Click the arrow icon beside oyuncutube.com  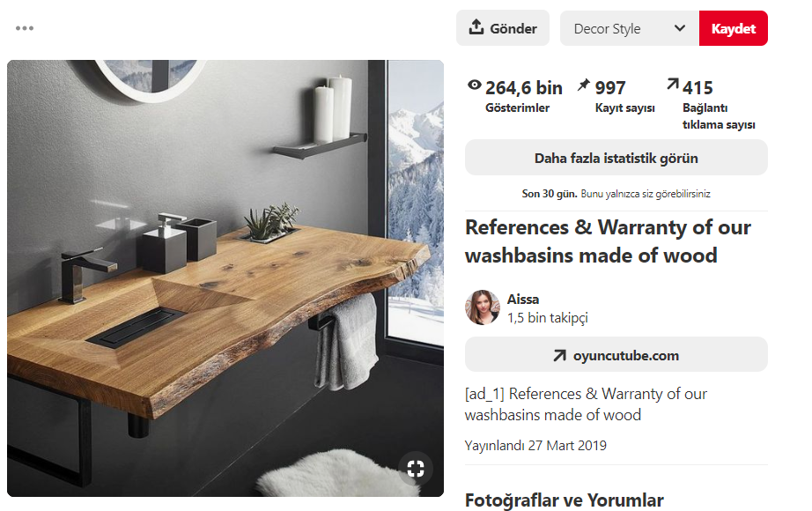(559, 356)
